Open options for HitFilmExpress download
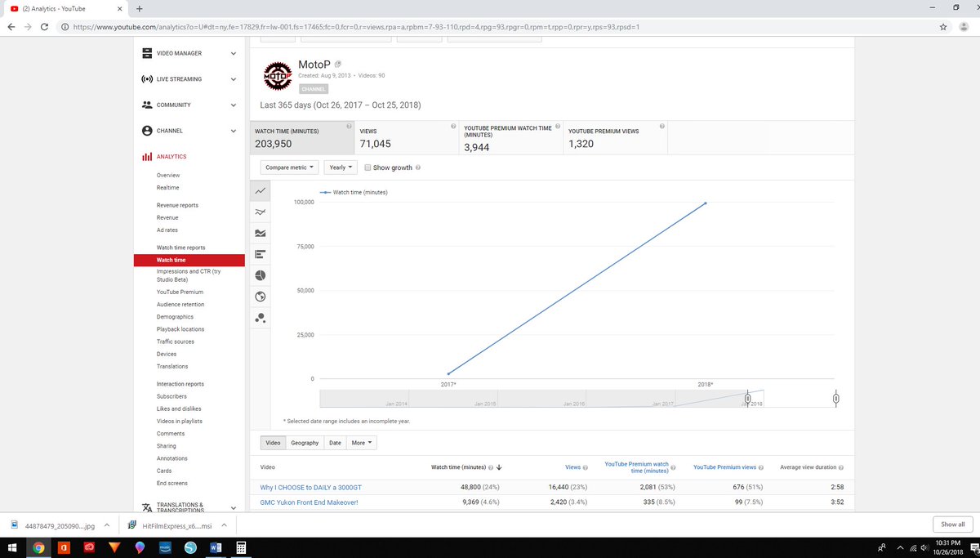The image size is (980, 558). click(223, 525)
